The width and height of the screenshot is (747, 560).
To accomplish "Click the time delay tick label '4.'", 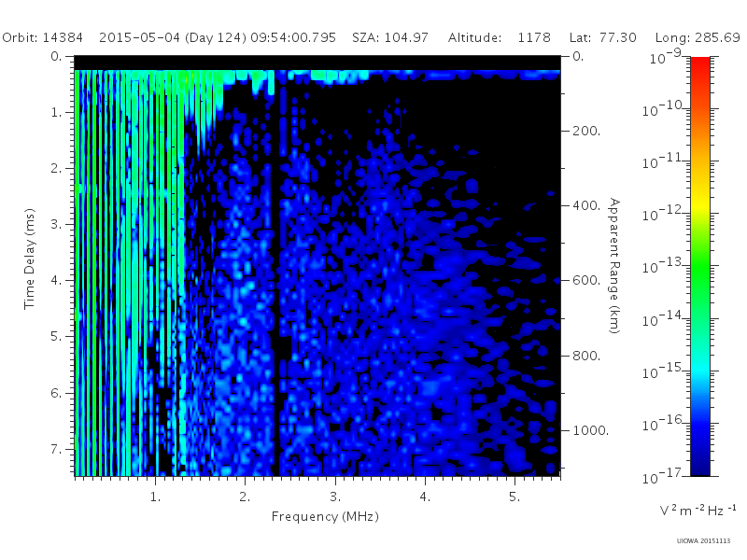I will click(x=57, y=281).
